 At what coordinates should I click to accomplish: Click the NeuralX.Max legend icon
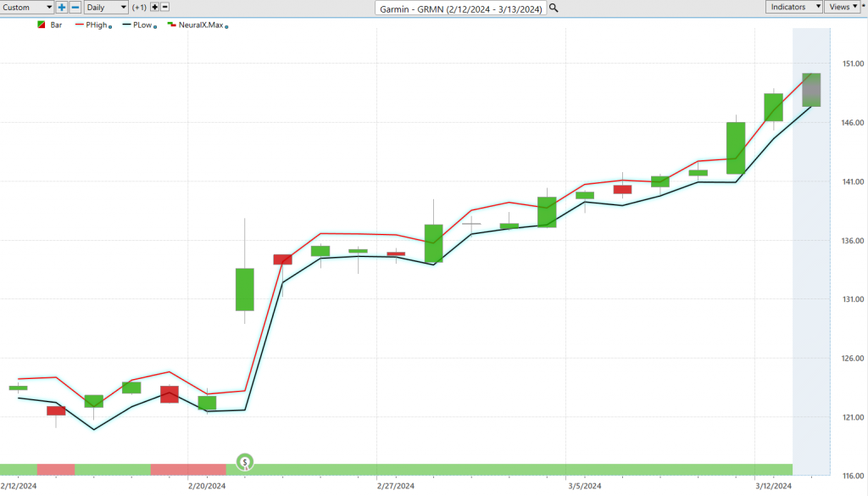(x=171, y=25)
